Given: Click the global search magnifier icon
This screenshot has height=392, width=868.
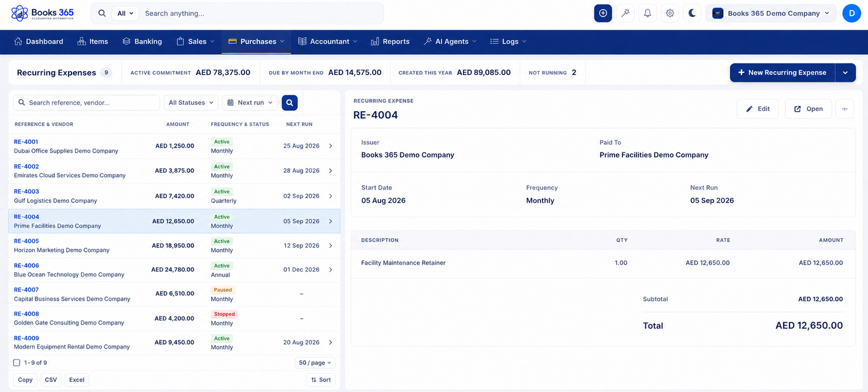Looking at the screenshot, I should (x=102, y=14).
